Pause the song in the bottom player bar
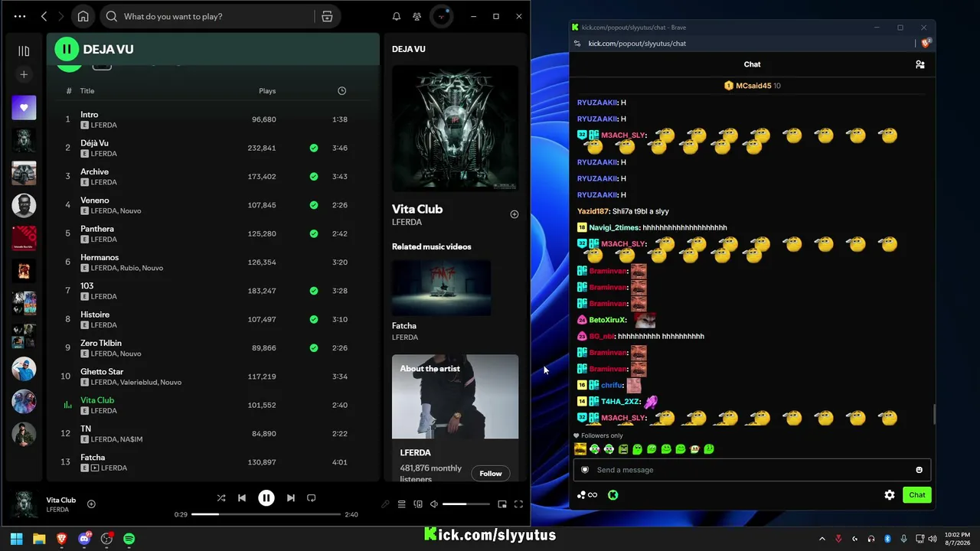The image size is (980, 551). [x=266, y=497]
